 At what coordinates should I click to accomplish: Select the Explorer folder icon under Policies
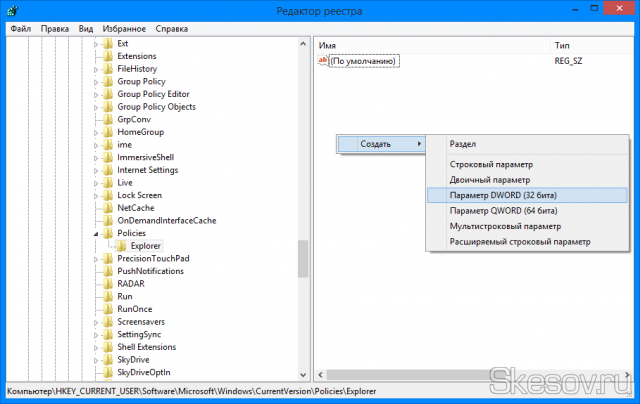[121, 245]
